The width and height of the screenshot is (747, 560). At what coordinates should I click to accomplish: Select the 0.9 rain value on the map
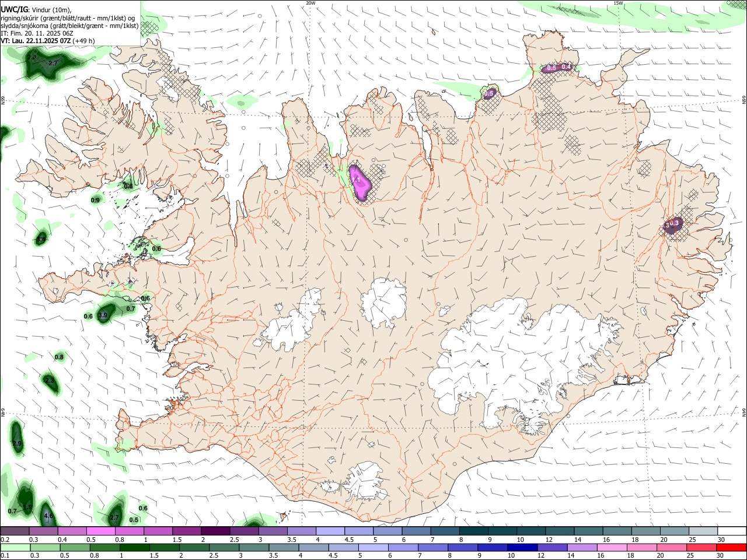coord(95,200)
